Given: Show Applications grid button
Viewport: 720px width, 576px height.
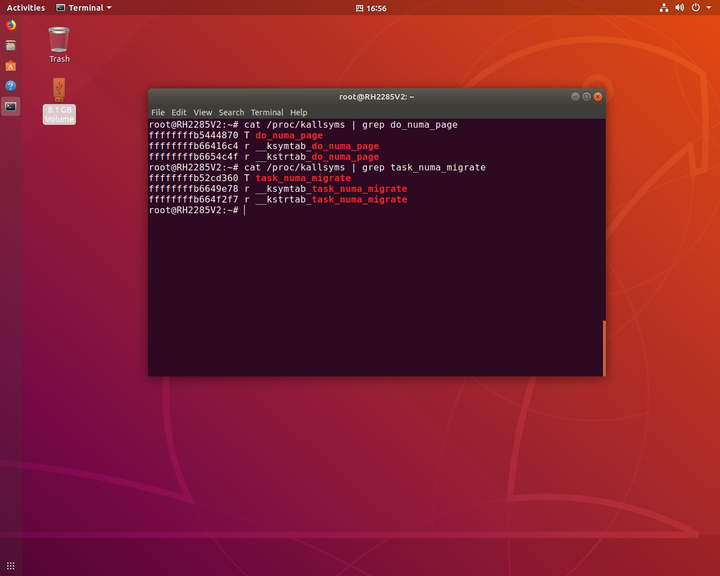Looking at the screenshot, I should [x=11, y=565].
